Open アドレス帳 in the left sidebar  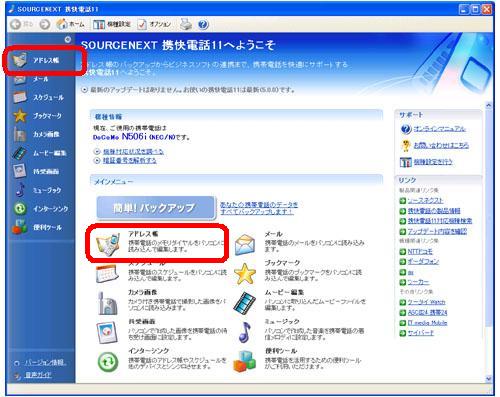point(37,60)
